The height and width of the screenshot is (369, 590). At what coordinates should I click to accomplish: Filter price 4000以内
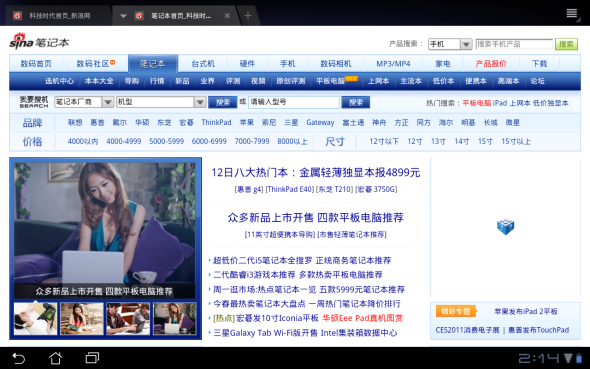(83, 141)
